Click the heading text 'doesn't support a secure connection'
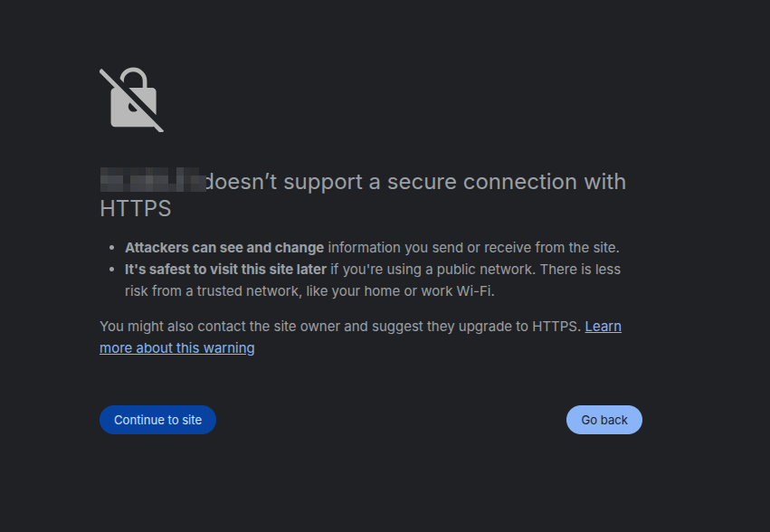This screenshot has height=532, width=770. pos(380,182)
